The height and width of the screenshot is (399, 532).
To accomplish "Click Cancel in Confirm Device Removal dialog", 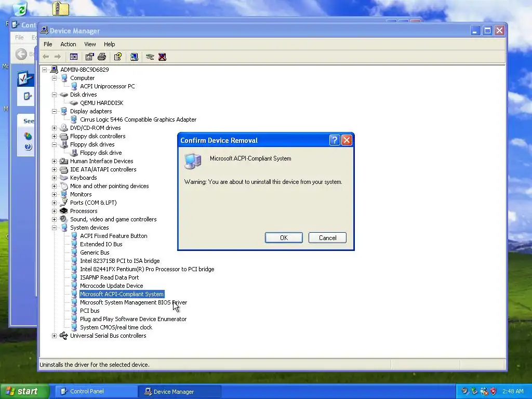I will (327, 238).
